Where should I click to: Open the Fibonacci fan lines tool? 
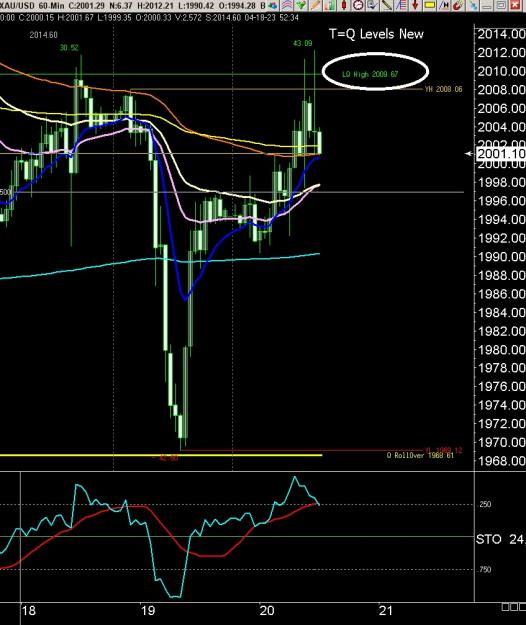pyautogui.click(x=401, y=5)
